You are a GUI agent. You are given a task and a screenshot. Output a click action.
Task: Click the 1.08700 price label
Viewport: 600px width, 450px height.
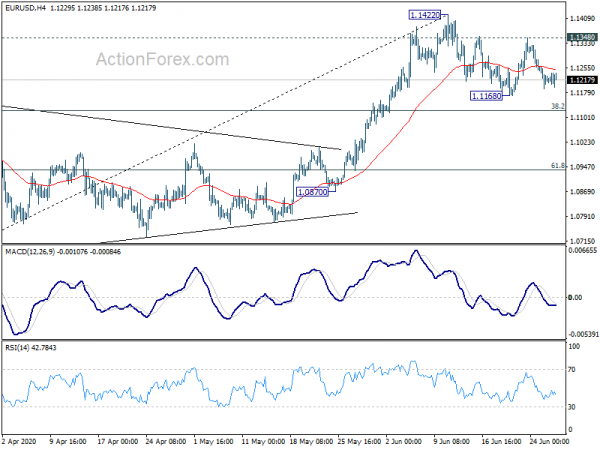pos(313,192)
